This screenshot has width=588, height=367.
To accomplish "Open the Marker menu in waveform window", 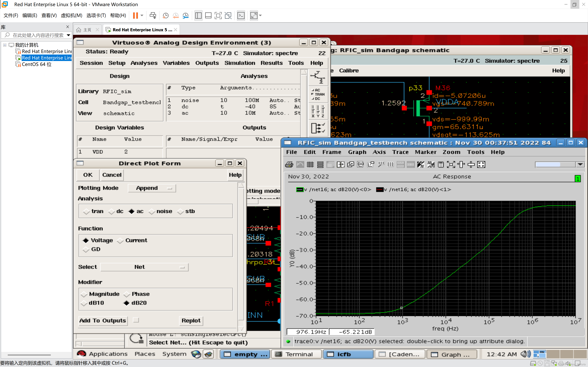I will [426, 152].
